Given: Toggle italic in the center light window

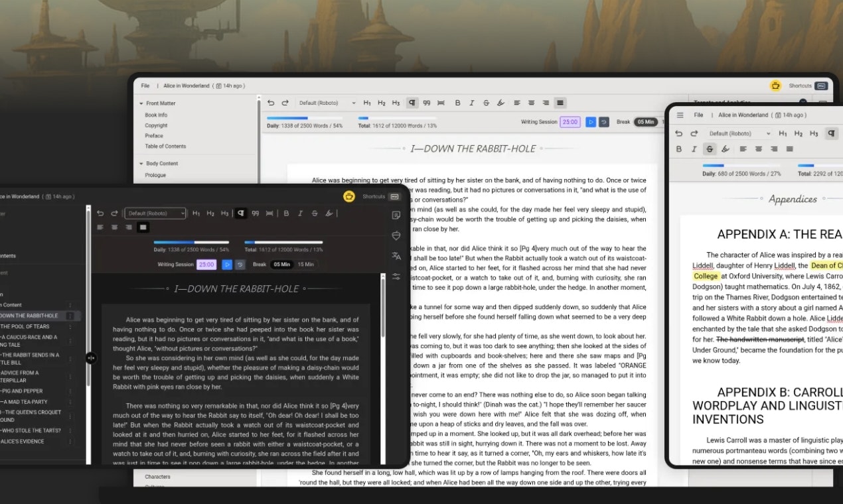Looking at the screenshot, I should (472, 103).
